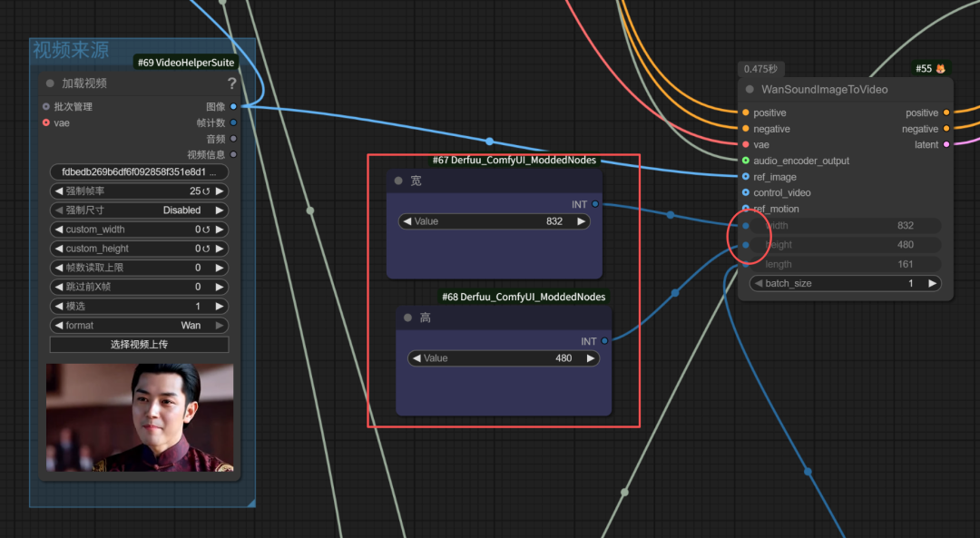Select previous format option with left arrow
The height and width of the screenshot is (538, 980).
[59, 326]
